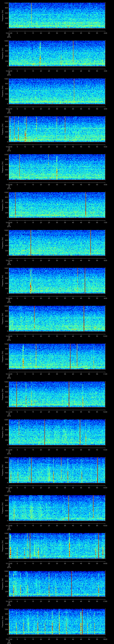
Task: Select the 19:14:00 time axis label
Action: (x=9, y=525)
